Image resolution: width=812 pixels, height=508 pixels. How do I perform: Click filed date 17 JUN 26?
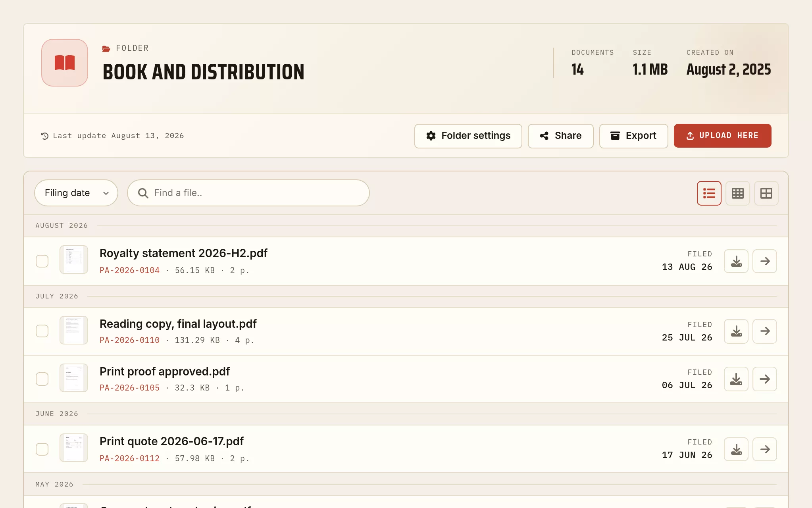pos(687,455)
